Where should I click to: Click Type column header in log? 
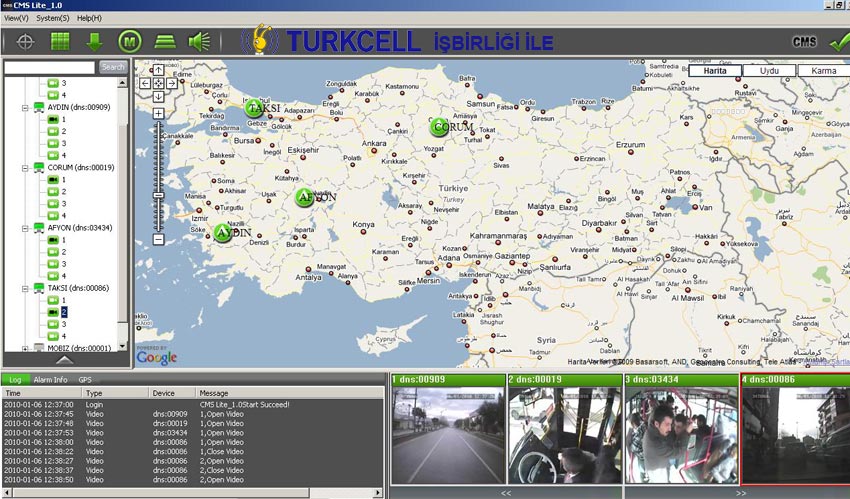tap(115, 393)
